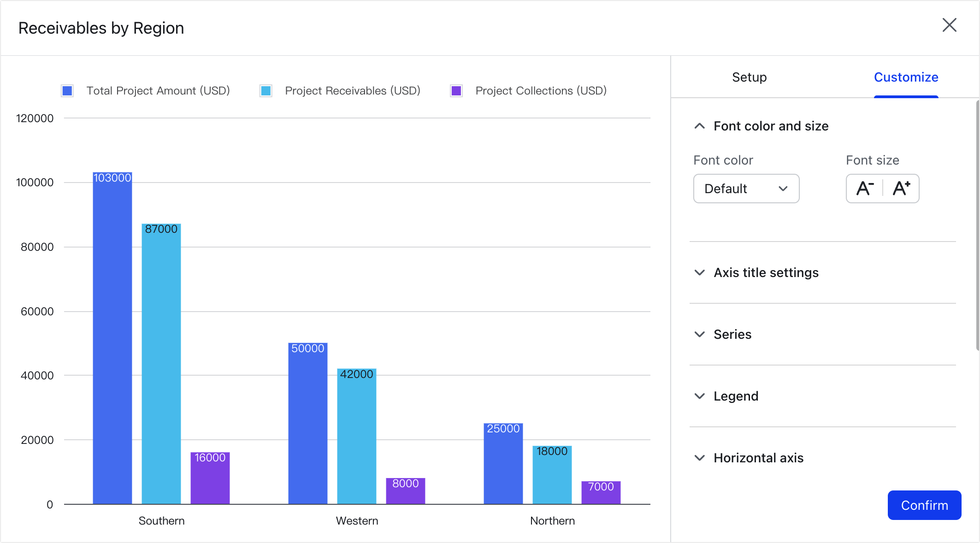This screenshot has height=543, width=980.
Task: Increase font size with the A+ icon
Action: 901,188
